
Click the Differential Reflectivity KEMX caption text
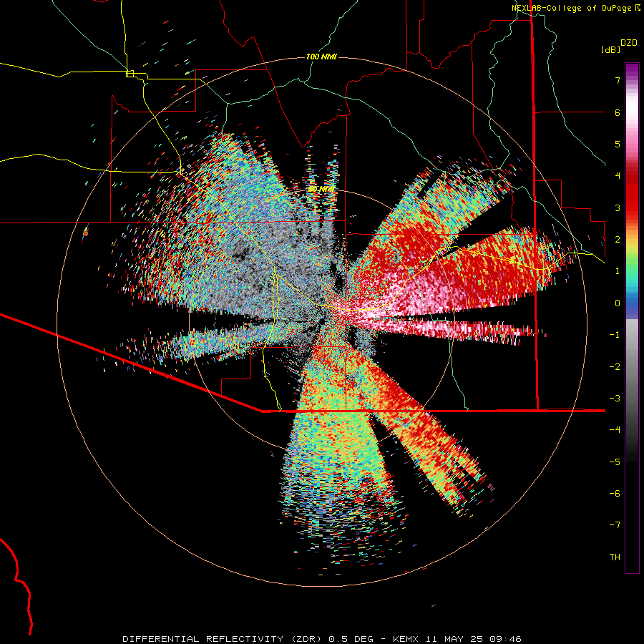(x=322, y=639)
